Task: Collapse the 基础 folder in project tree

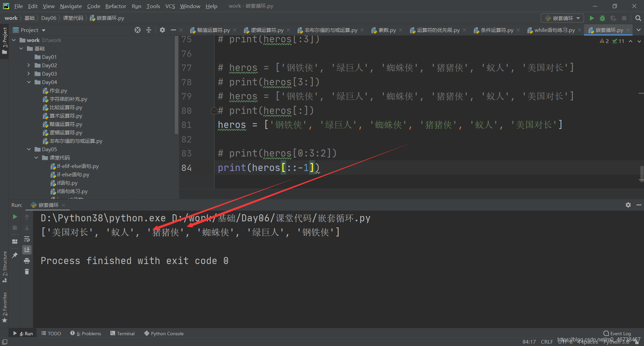Action: click(x=21, y=48)
